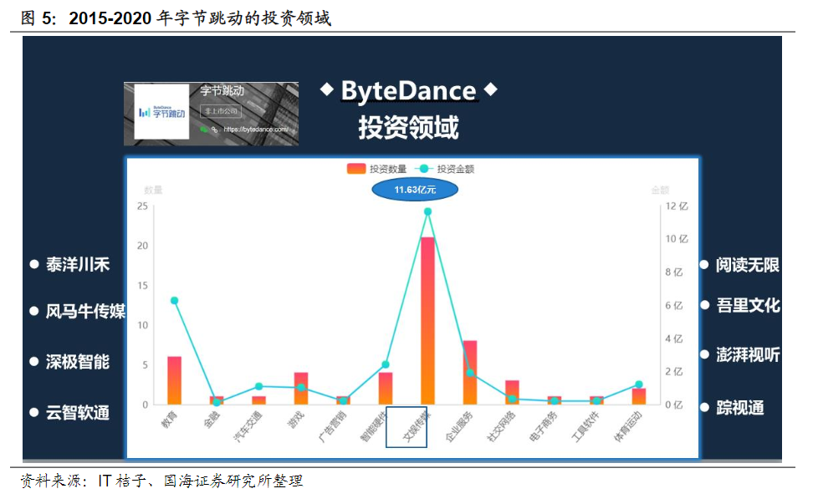Click the link icon beside bytedance URL
Viewport: 813px width, 504px height.
(x=215, y=130)
